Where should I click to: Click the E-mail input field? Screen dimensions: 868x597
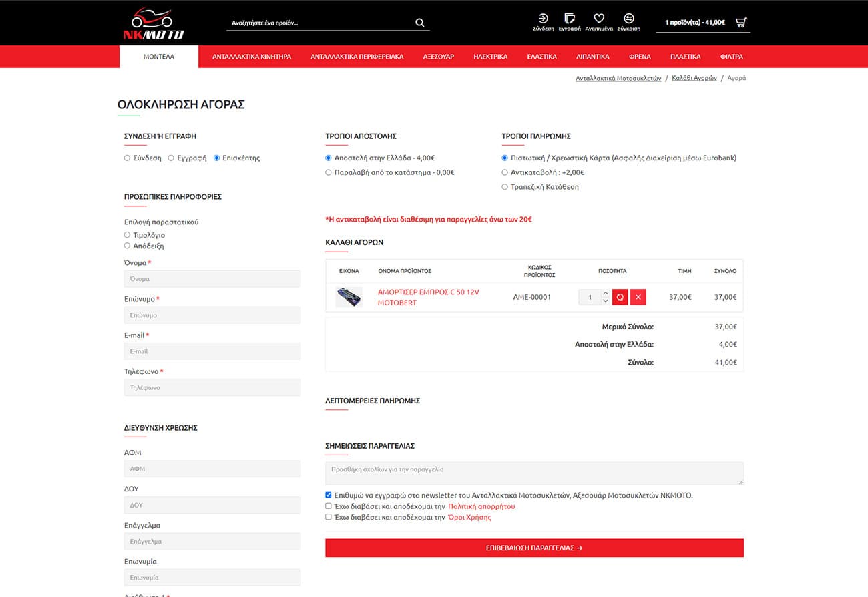(212, 351)
